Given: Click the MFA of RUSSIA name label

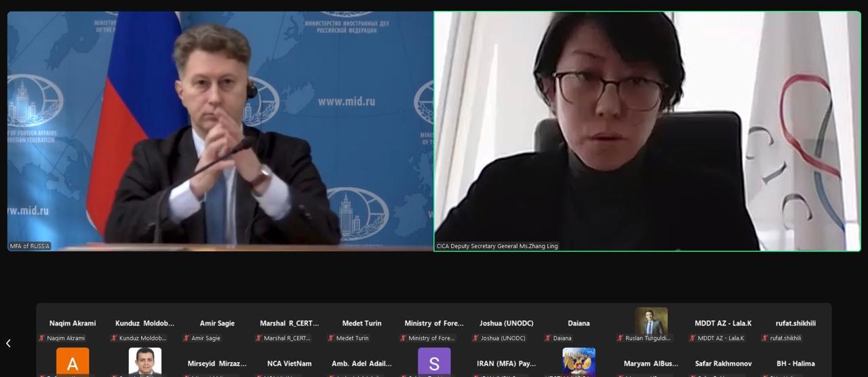Looking at the screenshot, I should coord(30,246).
